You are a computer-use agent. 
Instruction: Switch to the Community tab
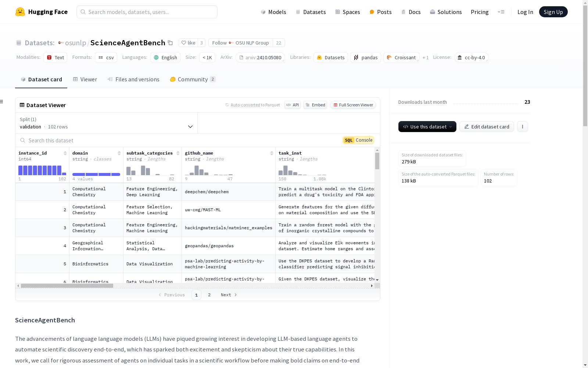click(x=193, y=79)
